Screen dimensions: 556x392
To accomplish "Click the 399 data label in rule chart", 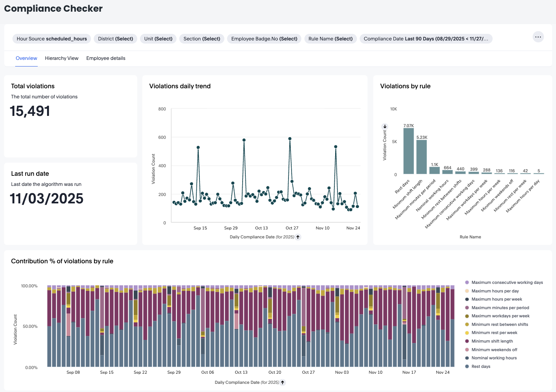I will coord(474,169).
